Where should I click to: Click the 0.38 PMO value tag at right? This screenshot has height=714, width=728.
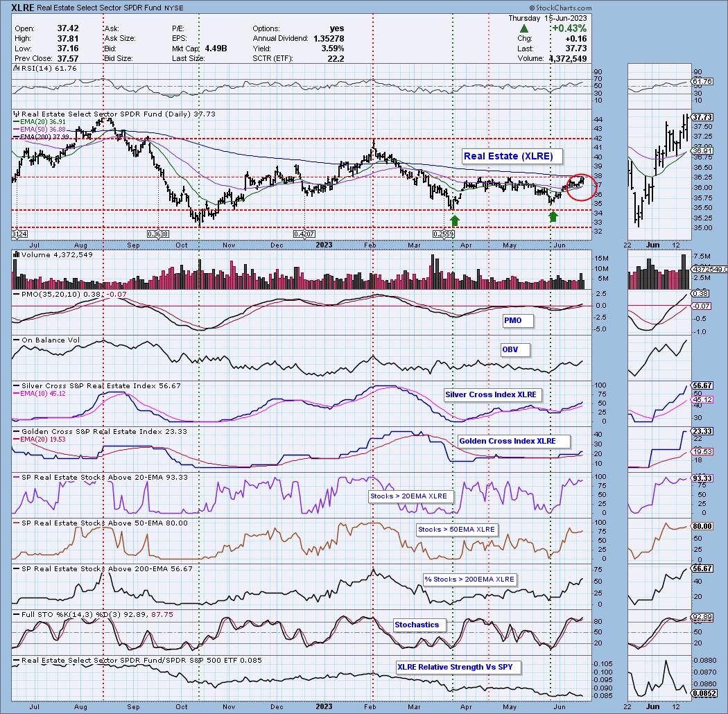pos(700,293)
